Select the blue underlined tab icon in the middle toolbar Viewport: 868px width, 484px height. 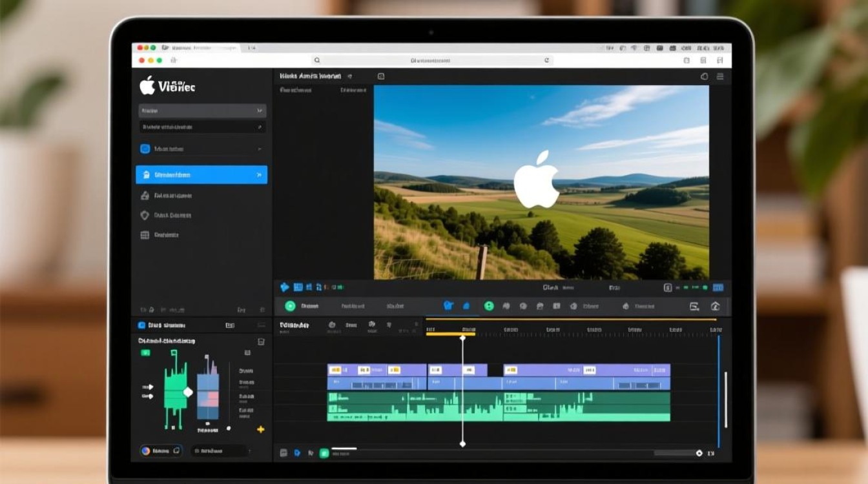[x=449, y=306]
